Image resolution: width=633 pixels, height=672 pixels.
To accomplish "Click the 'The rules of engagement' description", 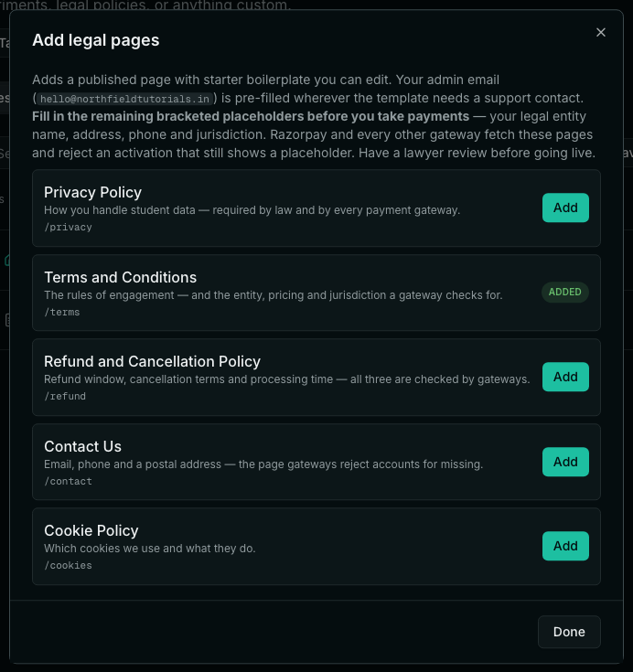I will coord(274,294).
